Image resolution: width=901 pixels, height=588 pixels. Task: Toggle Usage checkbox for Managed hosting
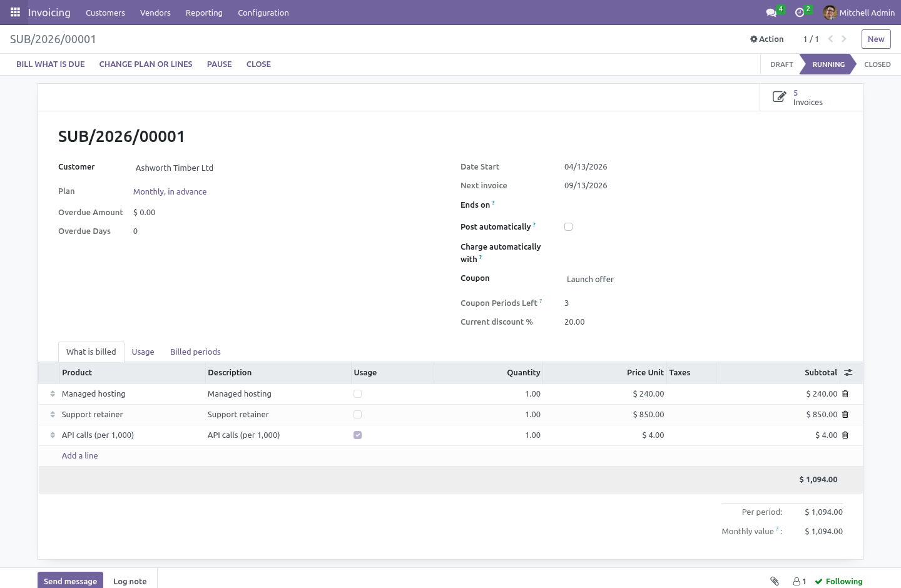pos(357,394)
